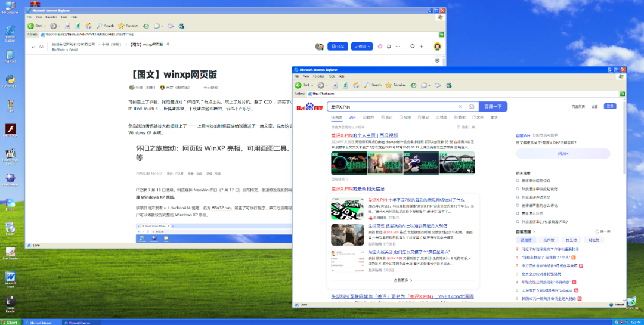
Task: Switch to the 图片 images tab
Action: tap(368, 117)
